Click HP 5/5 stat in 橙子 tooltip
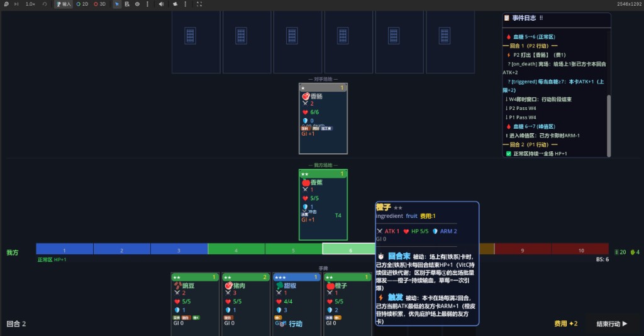The width and height of the screenshot is (644, 336). coord(416,231)
